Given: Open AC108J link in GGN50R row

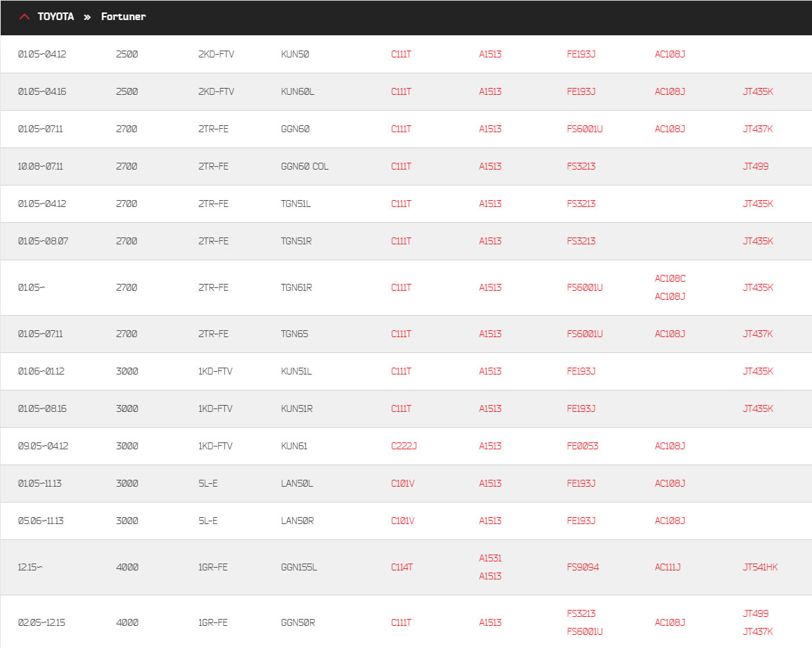Looking at the screenshot, I should 669,622.
